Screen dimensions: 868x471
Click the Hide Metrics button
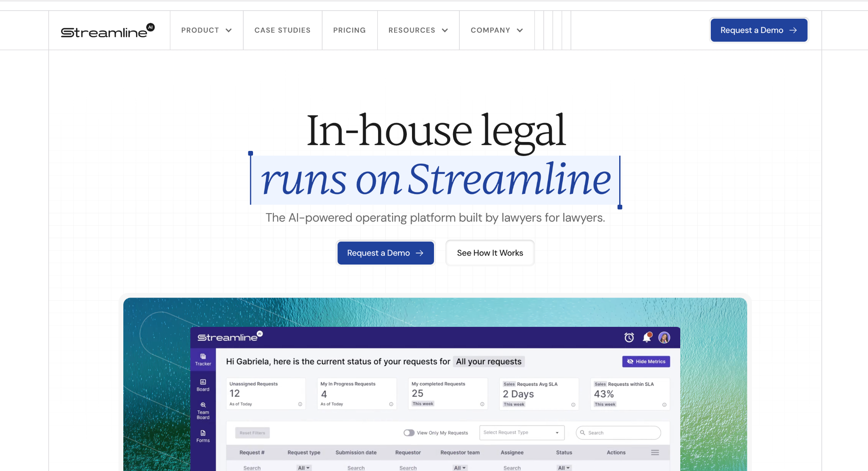coord(646,362)
